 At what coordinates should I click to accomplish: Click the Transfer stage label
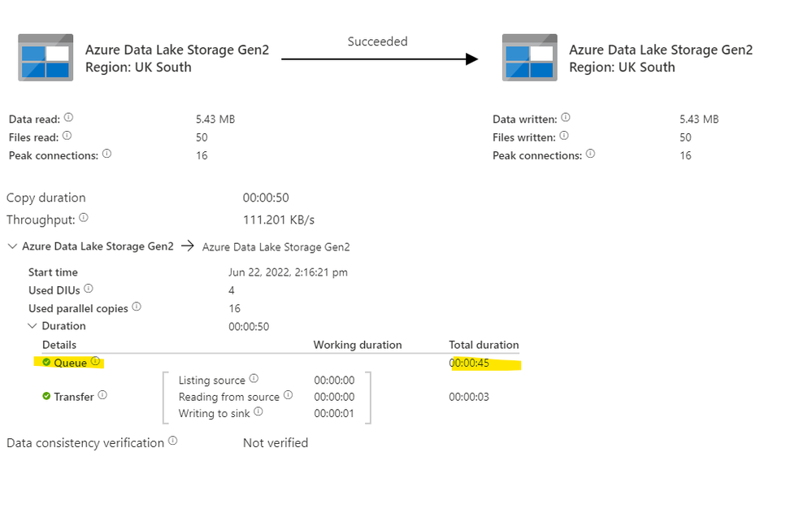74,397
